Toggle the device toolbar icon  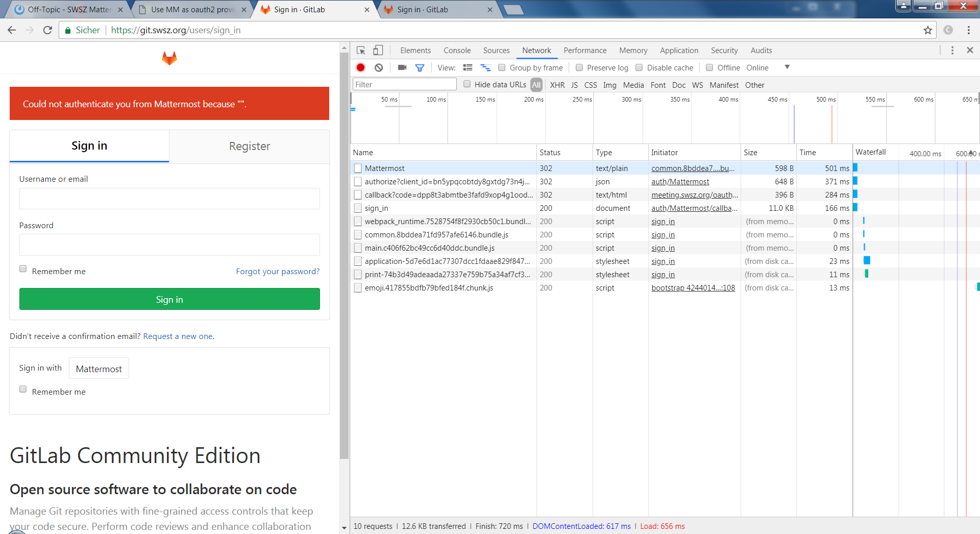point(378,50)
